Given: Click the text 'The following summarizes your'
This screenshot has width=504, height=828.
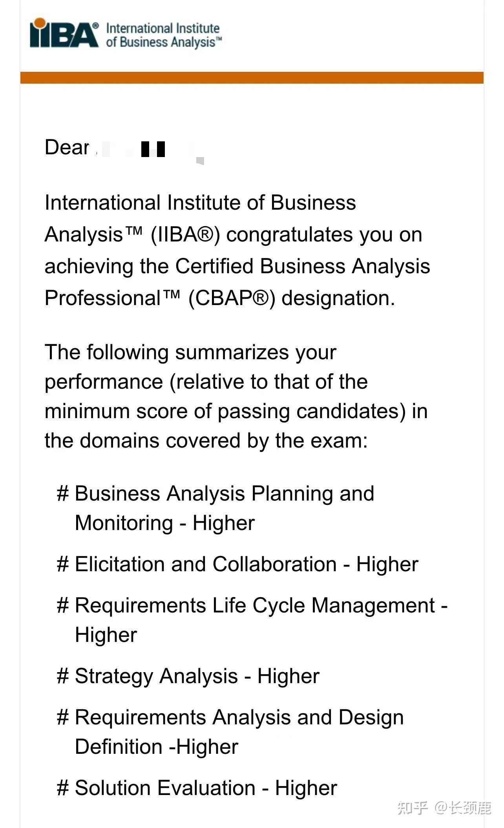Looking at the screenshot, I should (x=190, y=352).
